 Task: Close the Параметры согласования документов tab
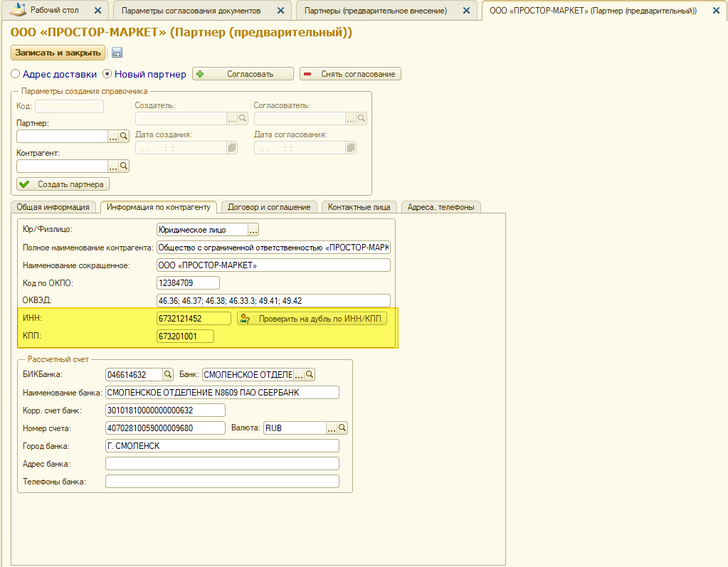pos(280,11)
